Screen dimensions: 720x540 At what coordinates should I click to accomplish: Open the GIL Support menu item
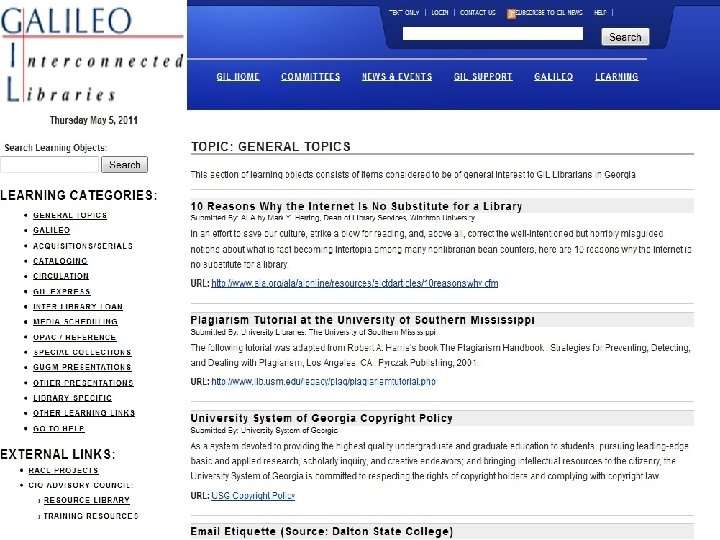pos(483,77)
